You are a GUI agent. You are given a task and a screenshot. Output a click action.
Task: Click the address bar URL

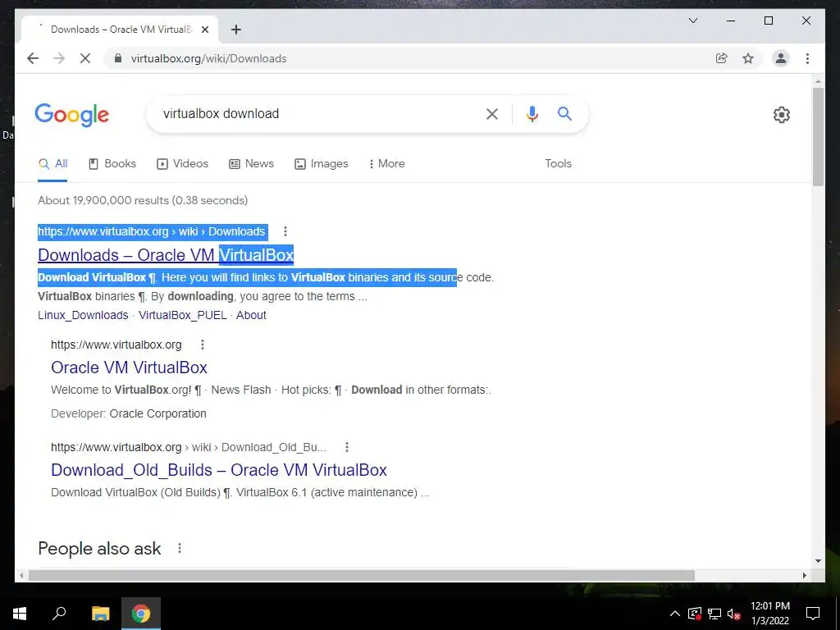click(209, 58)
